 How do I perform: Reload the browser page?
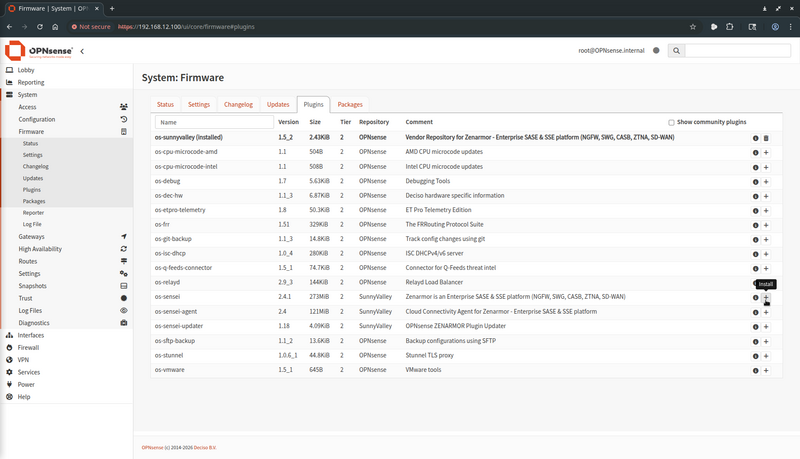[40, 27]
